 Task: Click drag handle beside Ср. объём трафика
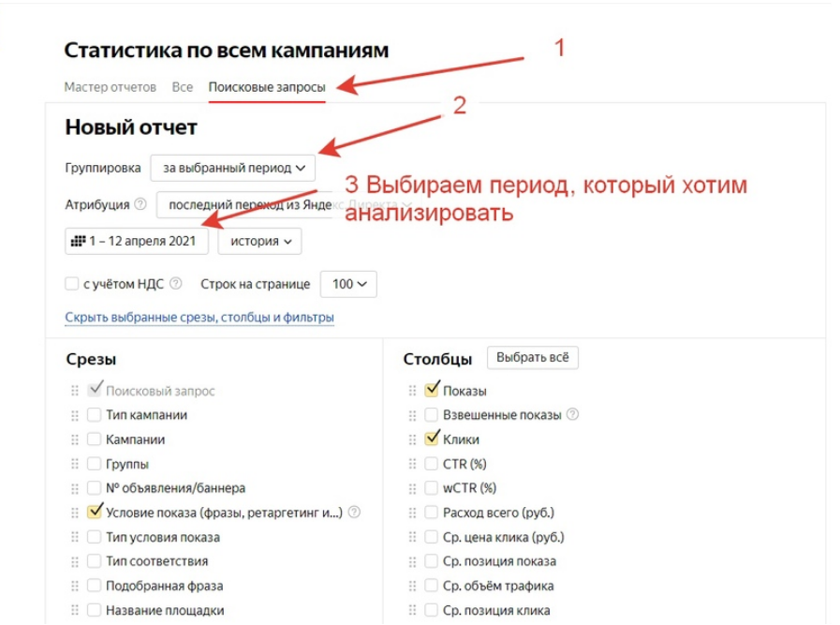coord(412,586)
